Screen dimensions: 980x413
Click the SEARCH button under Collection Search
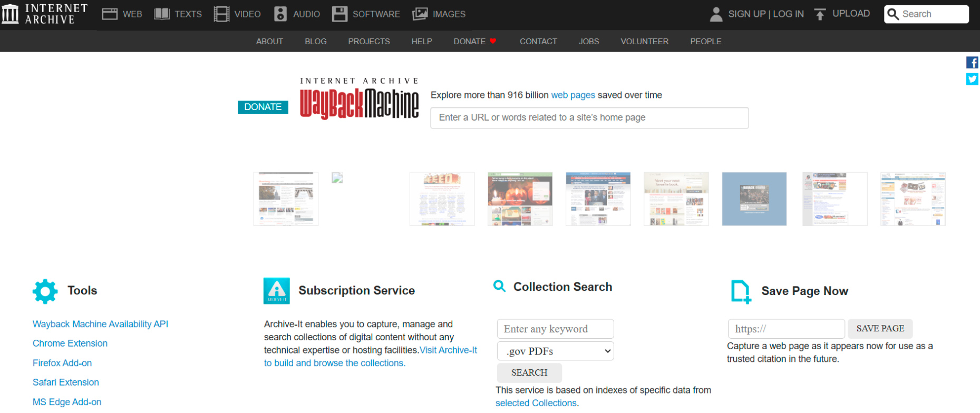pos(529,373)
